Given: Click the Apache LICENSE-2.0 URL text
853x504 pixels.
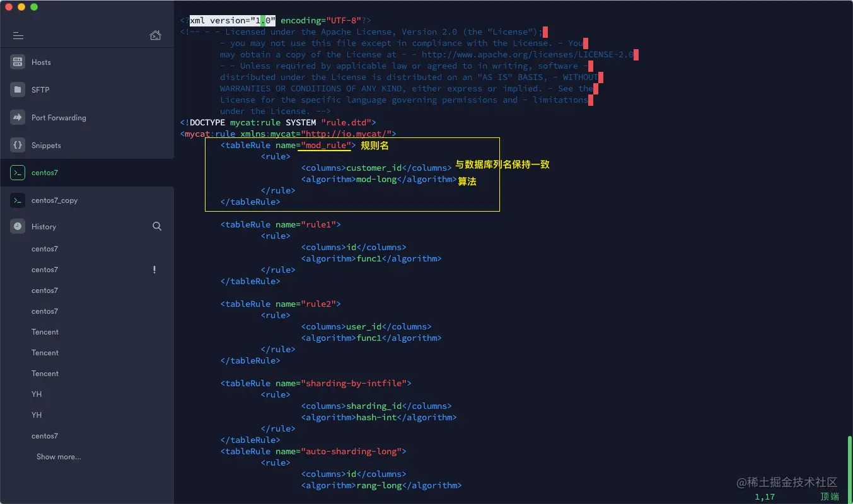Looking at the screenshot, I should coord(528,55).
